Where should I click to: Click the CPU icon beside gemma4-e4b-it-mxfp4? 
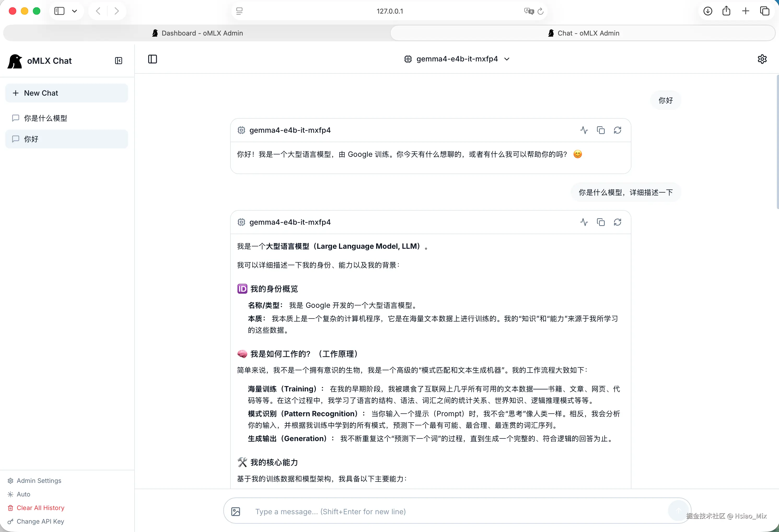point(408,59)
